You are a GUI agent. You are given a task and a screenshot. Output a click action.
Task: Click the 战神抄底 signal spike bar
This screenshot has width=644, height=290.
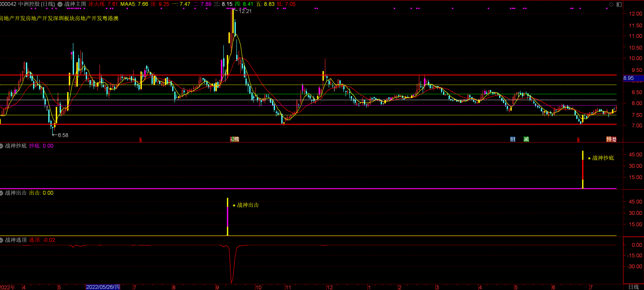coord(583,170)
